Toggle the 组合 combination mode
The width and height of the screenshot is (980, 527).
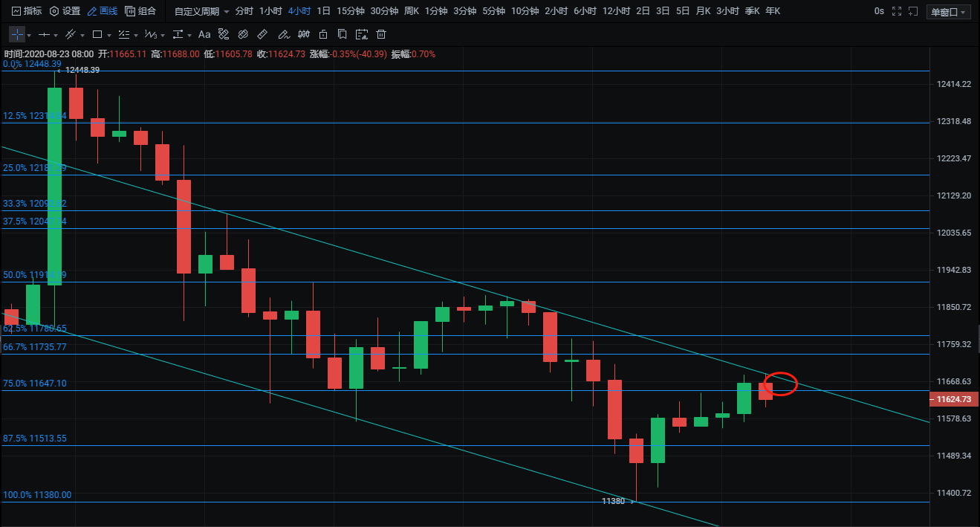pos(140,11)
